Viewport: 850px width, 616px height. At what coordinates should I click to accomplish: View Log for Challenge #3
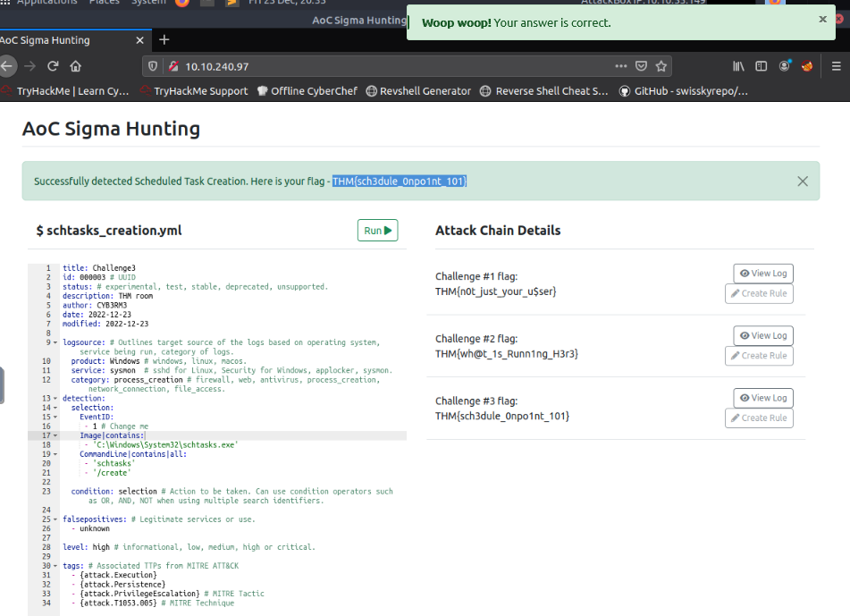[763, 398]
